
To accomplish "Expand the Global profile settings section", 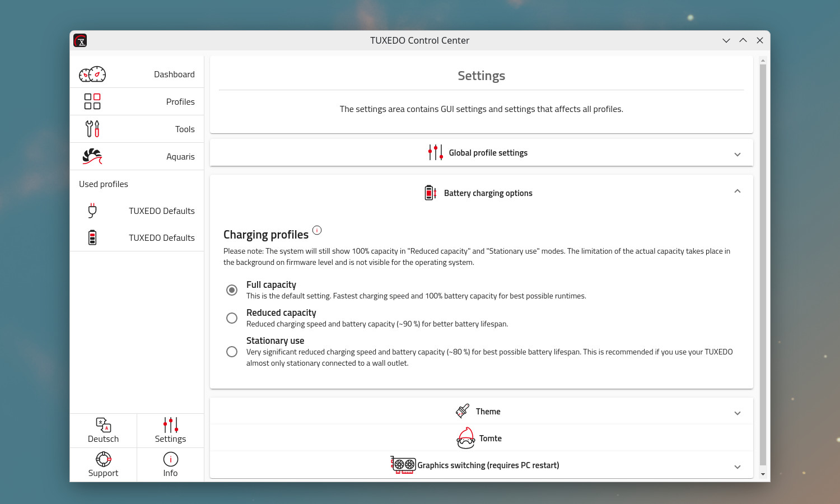I will [x=738, y=154].
